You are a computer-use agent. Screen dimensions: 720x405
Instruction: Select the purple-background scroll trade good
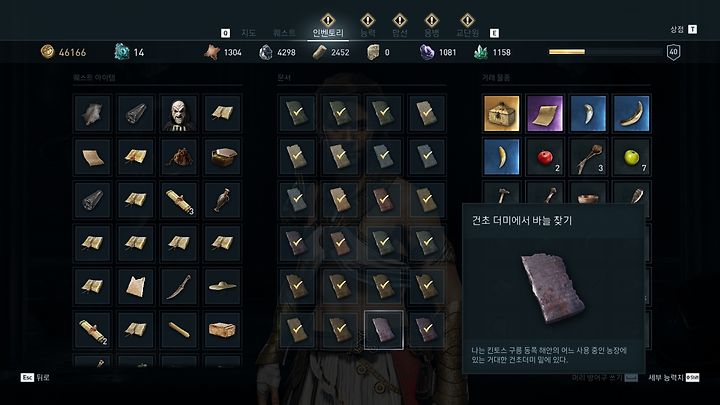(x=545, y=113)
